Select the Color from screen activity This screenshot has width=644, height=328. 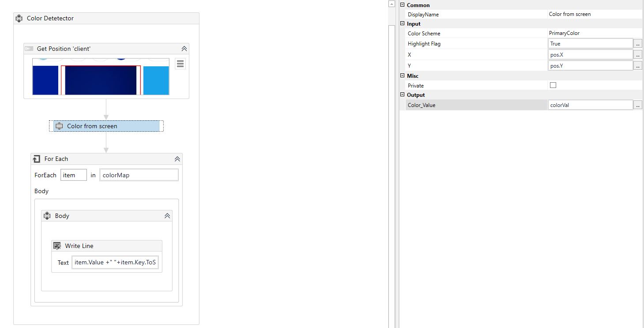click(x=106, y=126)
